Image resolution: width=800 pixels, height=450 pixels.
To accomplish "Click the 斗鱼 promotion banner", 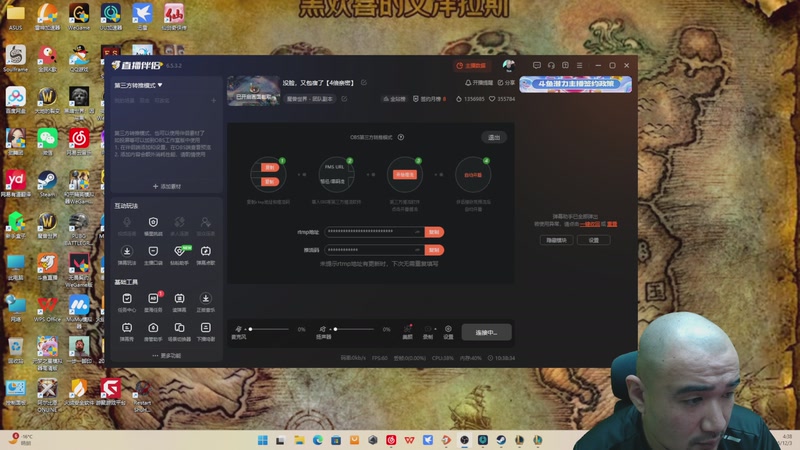I will [576, 84].
